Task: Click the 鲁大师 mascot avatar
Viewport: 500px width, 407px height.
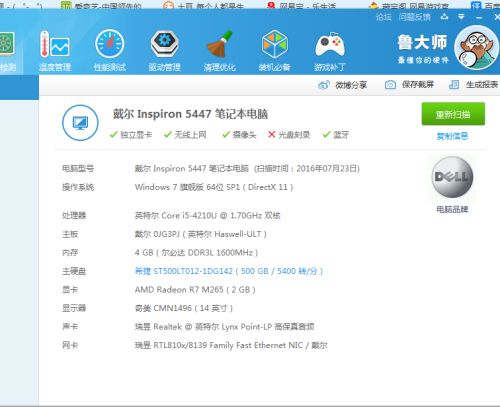Action: click(x=477, y=48)
